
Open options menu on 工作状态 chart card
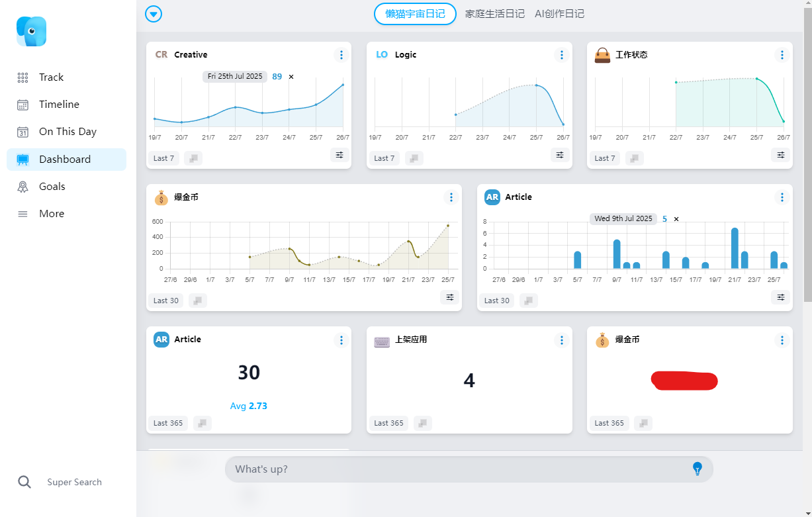(x=782, y=55)
